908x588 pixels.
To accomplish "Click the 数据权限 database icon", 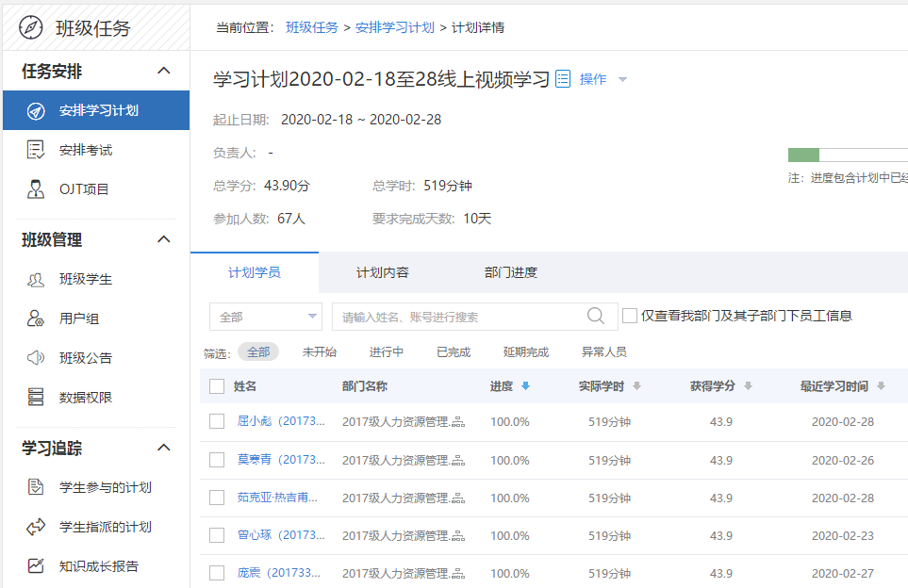I will click(36, 398).
